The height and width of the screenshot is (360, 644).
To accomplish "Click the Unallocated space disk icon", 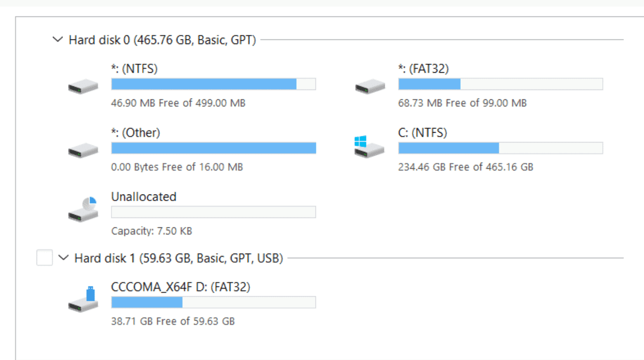I will [x=83, y=210].
